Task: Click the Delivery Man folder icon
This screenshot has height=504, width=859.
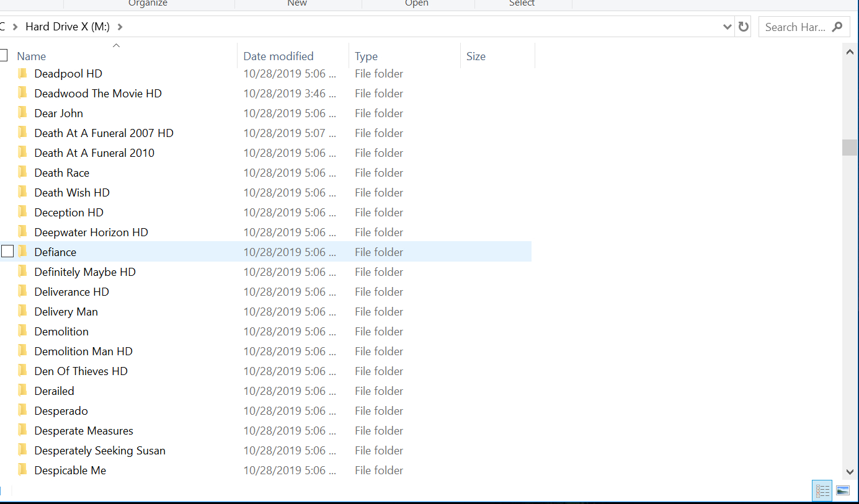Action: (x=23, y=312)
